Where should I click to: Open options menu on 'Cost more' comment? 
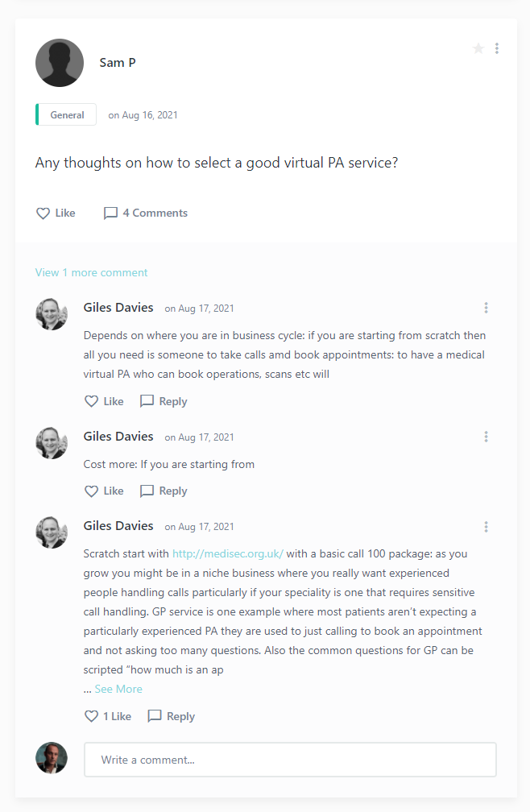(x=487, y=437)
